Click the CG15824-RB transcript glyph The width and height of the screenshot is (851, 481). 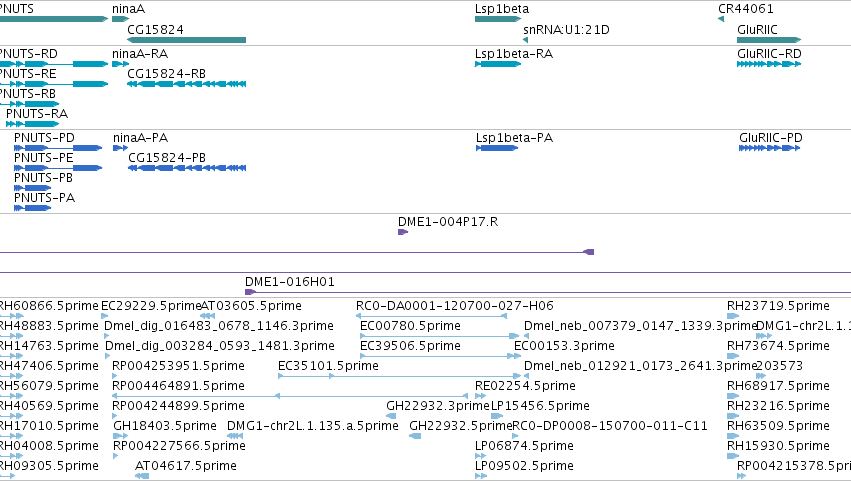[x=186, y=84]
